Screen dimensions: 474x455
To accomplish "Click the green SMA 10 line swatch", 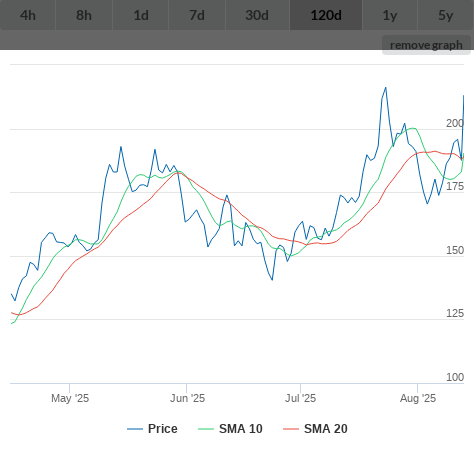I will 206,429.
